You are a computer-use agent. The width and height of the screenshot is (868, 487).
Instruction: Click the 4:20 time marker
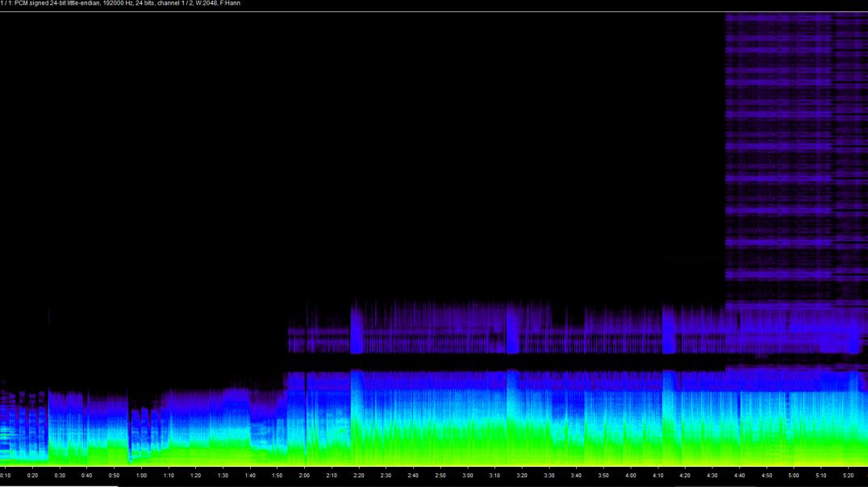pos(685,476)
